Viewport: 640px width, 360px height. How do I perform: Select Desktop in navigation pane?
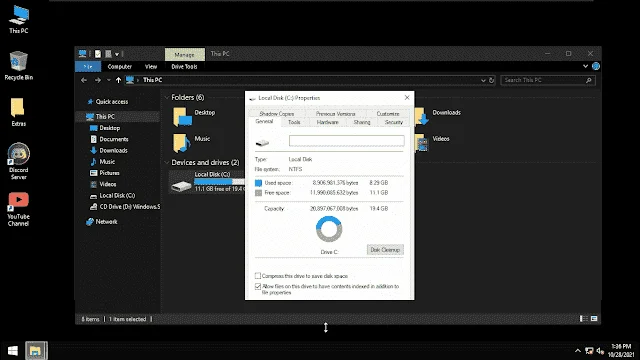pyautogui.click(x=105, y=128)
